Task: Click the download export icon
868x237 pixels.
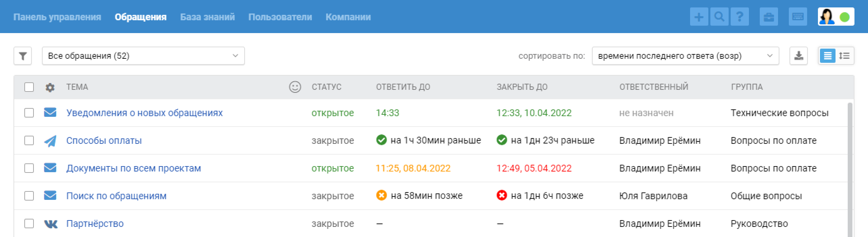Action: tap(799, 56)
